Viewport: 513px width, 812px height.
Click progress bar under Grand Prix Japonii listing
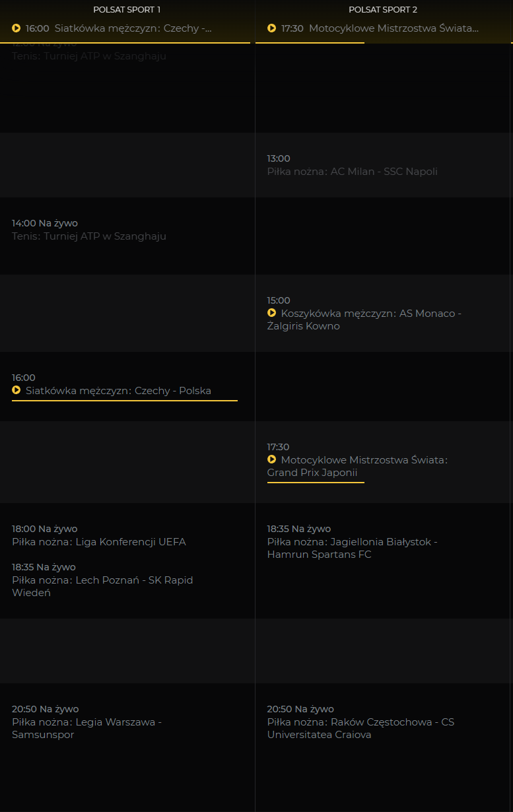(x=316, y=483)
